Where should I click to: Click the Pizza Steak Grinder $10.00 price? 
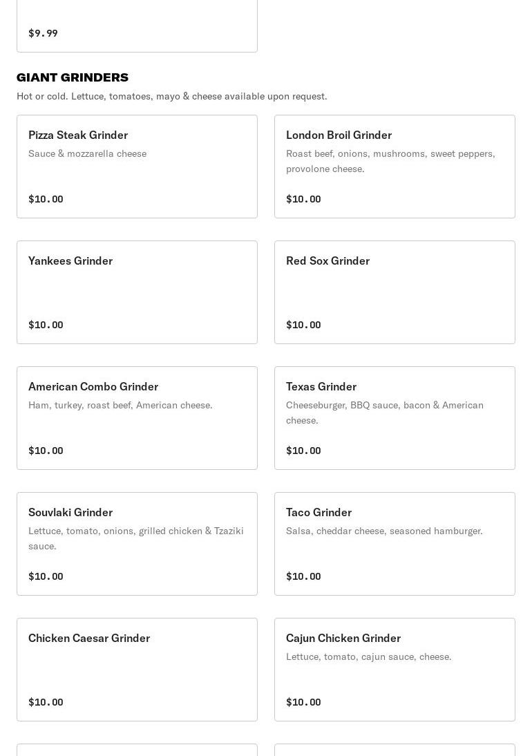tap(46, 199)
